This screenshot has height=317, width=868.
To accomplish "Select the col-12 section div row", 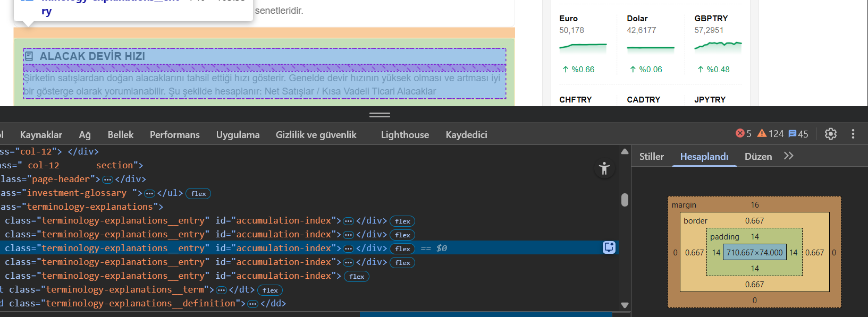I will point(309,166).
